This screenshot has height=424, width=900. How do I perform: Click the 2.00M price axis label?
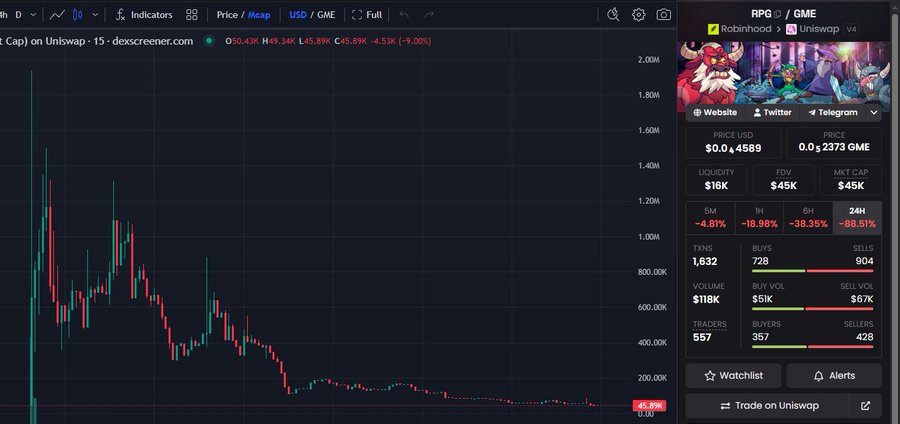coord(649,60)
